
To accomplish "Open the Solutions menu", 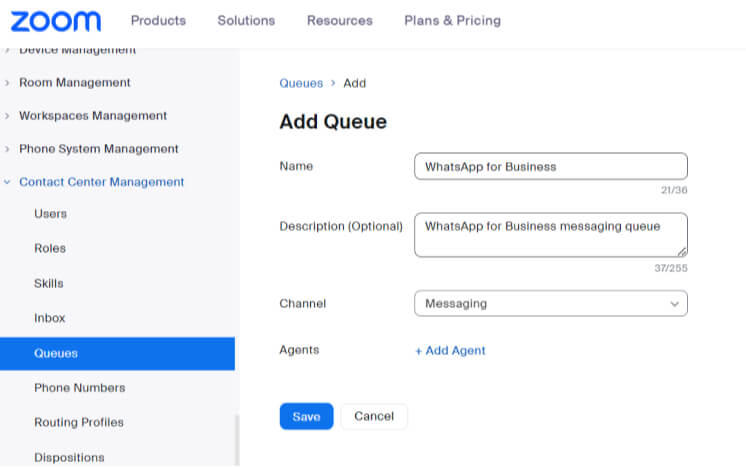I will click(246, 21).
